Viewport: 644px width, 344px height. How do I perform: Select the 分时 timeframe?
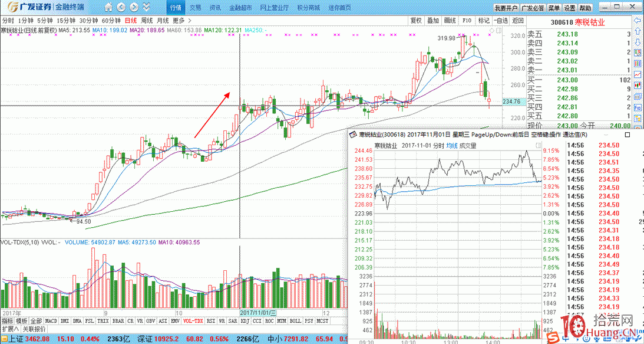coord(8,20)
